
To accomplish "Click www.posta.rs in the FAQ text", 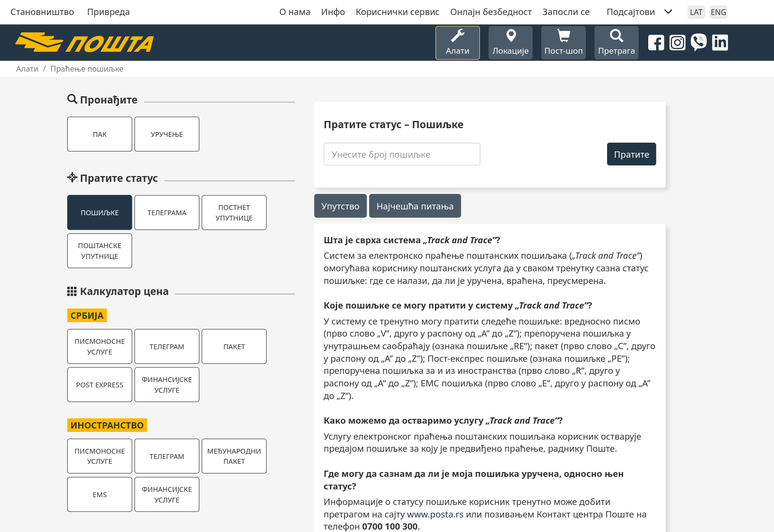I will tap(435, 514).
